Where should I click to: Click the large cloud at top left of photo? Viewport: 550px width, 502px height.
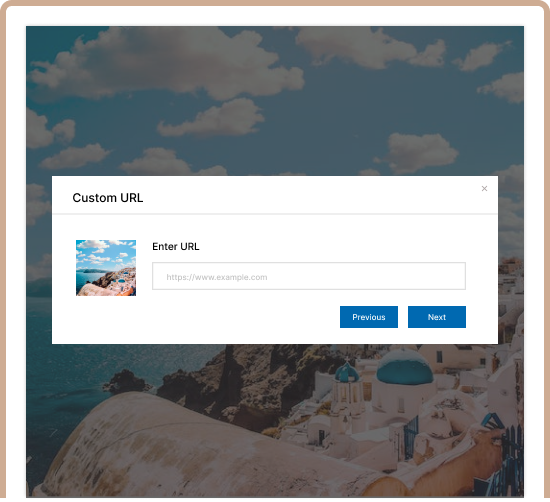tap(165, 63)
